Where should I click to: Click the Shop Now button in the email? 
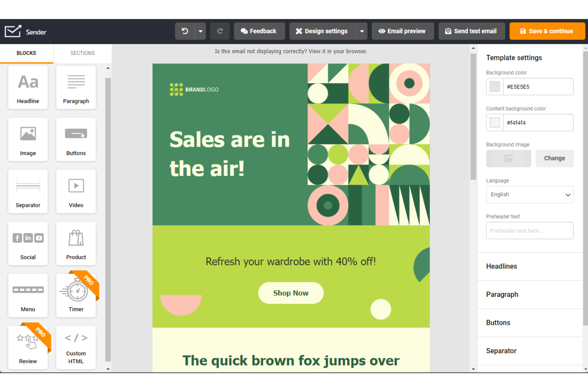pos(291,293)
